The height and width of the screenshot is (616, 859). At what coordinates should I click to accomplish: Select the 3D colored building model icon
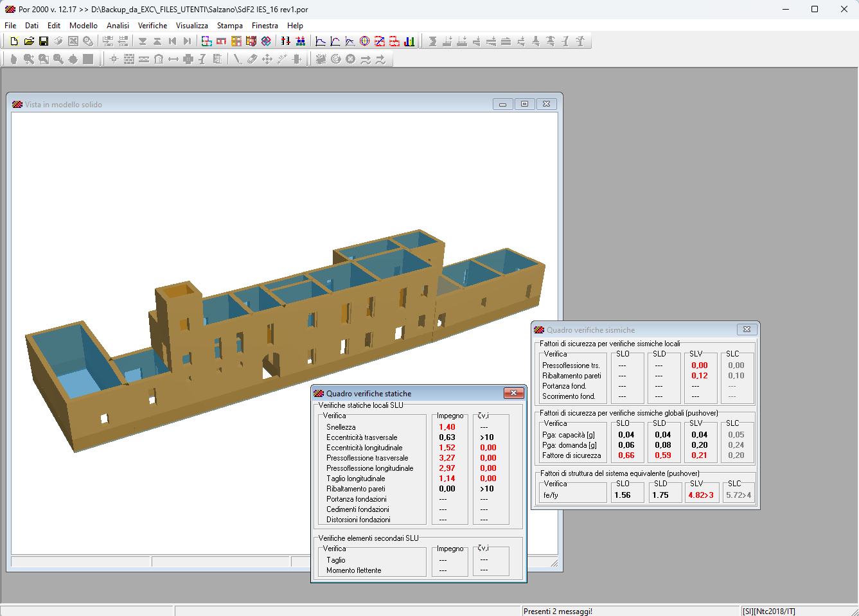pos(251,41)
